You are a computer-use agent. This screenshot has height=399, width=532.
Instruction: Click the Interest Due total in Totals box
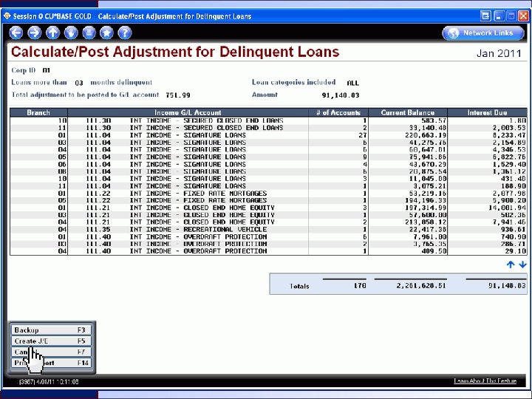pyautogui.click(x=507, y=286)
